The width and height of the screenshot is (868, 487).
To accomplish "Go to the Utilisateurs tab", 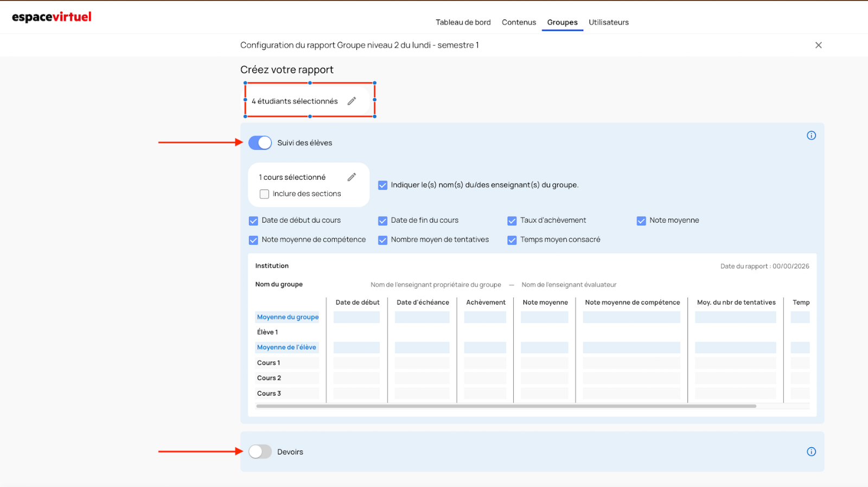I will pyautogui.click(x=609, y=22).
